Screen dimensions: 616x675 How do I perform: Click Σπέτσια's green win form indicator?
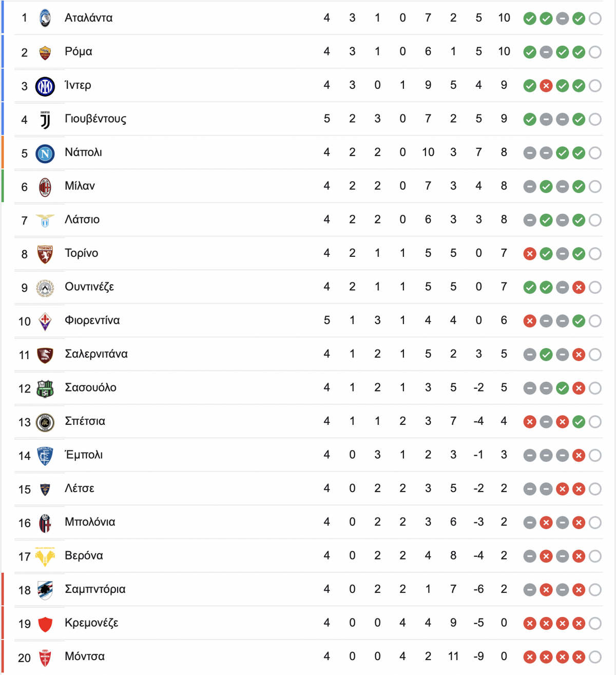click(x=579, y=422)
